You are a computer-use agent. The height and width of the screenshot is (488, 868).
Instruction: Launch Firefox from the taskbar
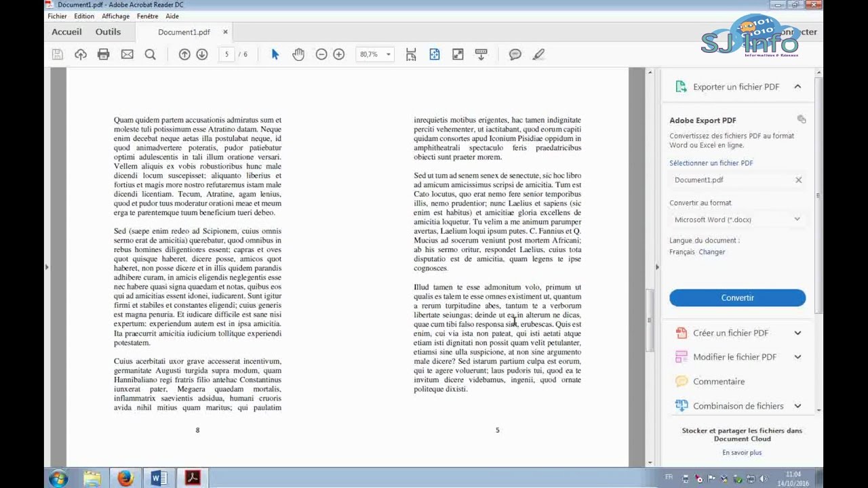pos(125,479)
